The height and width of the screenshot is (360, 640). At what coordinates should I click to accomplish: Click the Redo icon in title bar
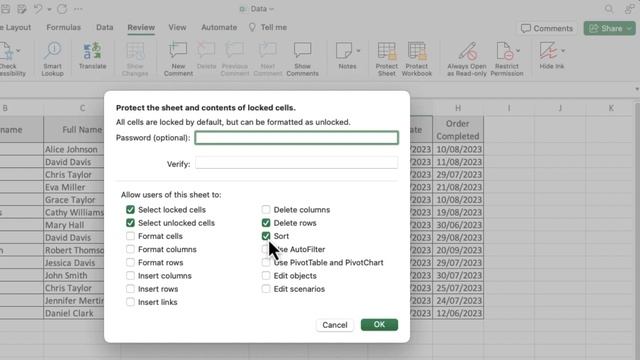click(62, 9)
